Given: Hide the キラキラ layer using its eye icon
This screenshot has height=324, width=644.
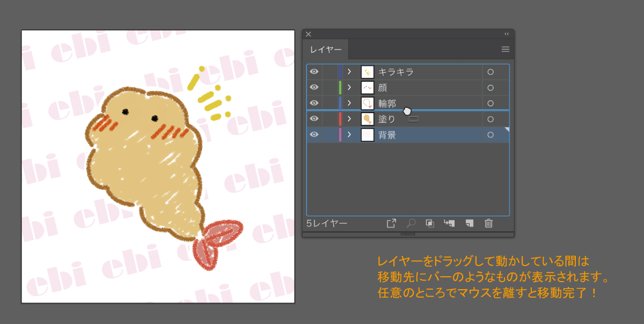Looking at the screenshot, I should [314, 72].
